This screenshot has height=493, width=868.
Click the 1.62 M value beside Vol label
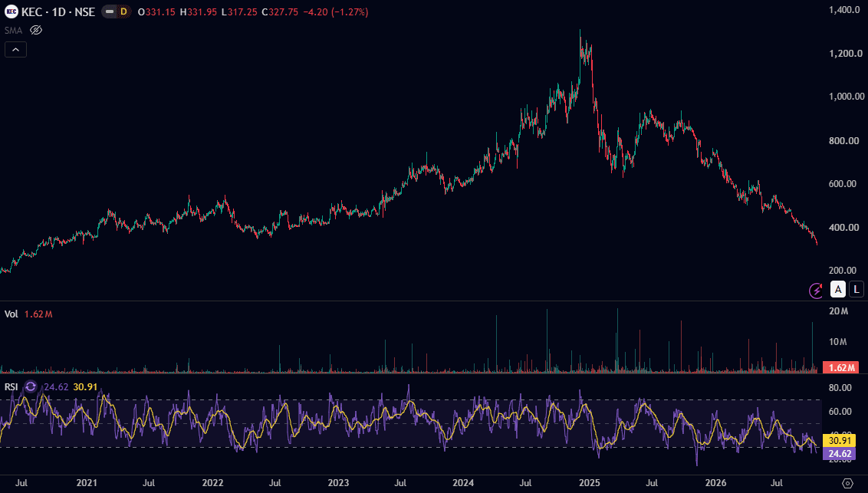point(38,314)
